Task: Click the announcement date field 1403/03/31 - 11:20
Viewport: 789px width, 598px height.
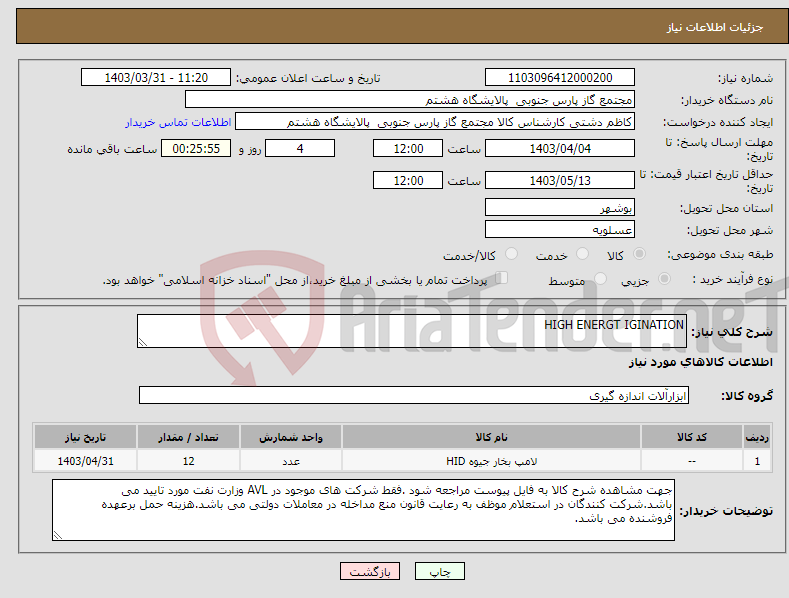Action: click(155, 78)
